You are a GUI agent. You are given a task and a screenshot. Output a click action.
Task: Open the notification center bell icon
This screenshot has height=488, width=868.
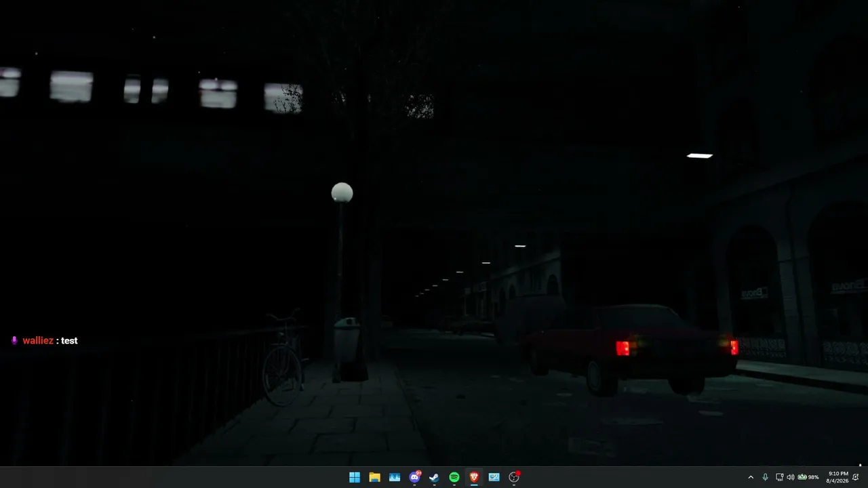(856, 477)
